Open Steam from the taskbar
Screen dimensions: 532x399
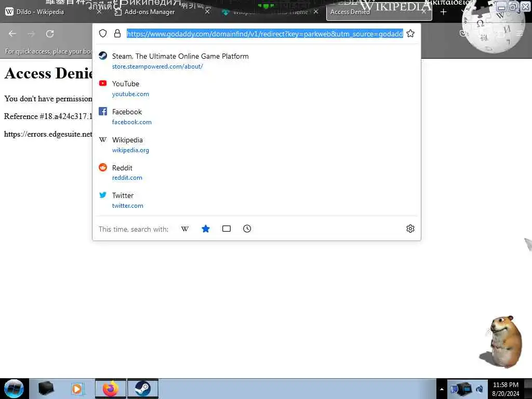tap(143, 389)
